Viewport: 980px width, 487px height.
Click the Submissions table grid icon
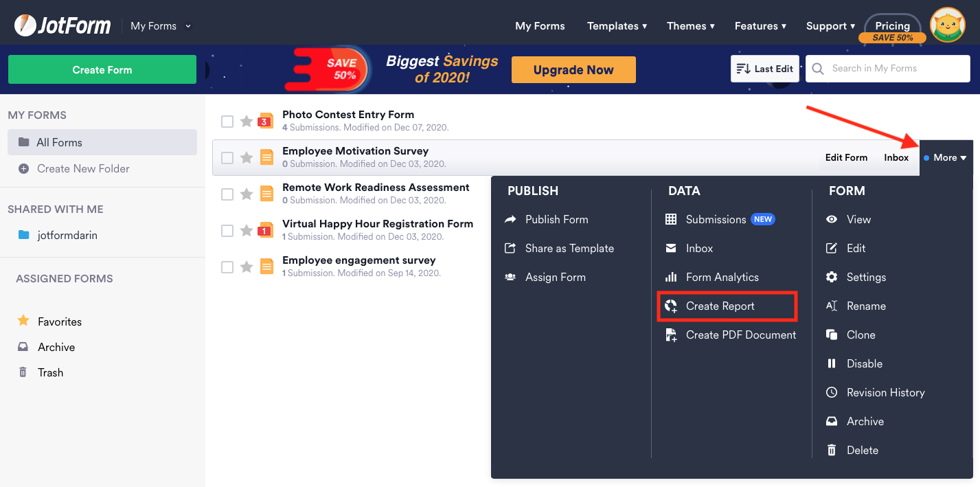(671, 220)
